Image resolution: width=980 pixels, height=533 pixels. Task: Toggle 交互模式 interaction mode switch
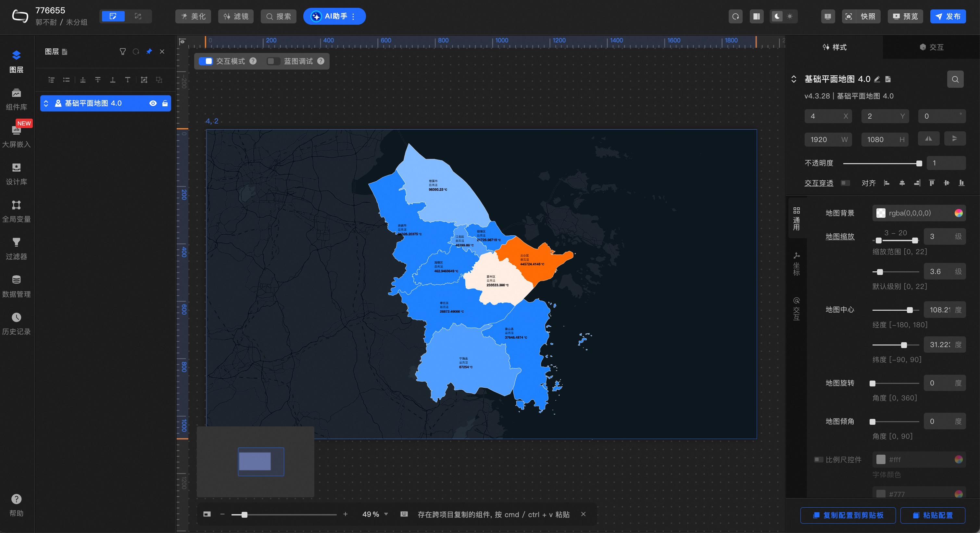(206, 61)
